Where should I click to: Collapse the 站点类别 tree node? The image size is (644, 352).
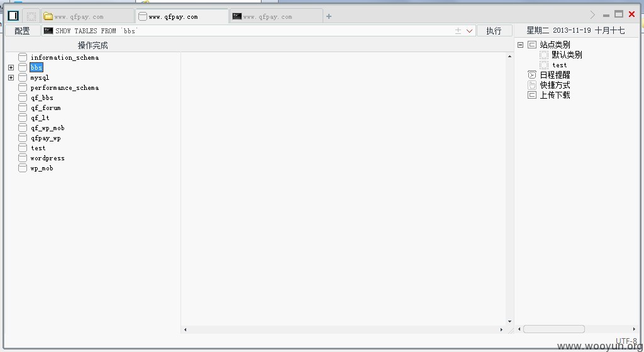click(x=520, y=45)
